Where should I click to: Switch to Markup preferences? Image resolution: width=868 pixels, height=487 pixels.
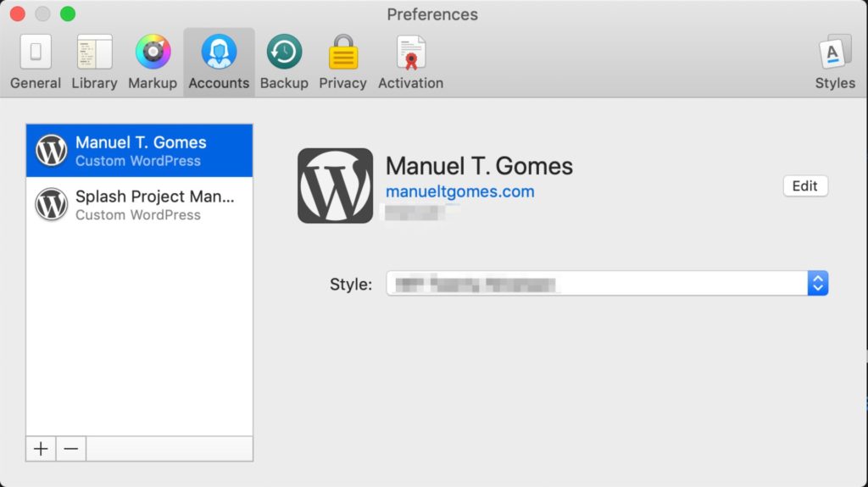click(x=153, y=63)
